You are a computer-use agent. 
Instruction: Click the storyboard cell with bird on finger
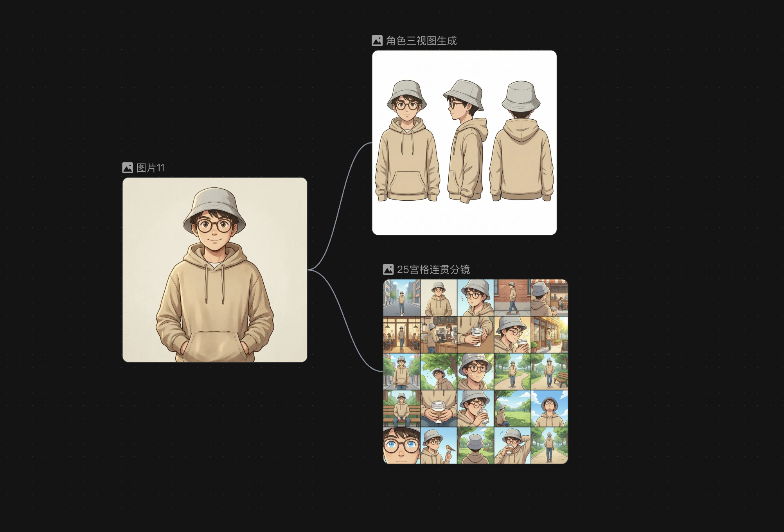439,446
